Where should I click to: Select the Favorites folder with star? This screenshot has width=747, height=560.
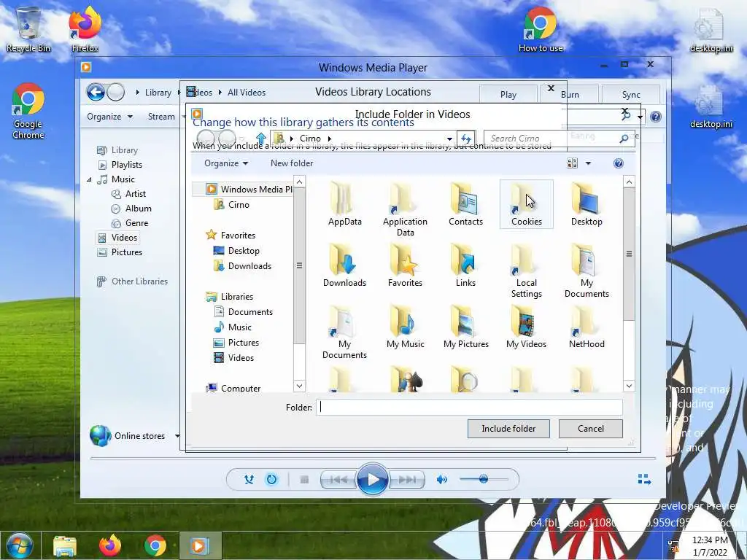click(405, 265)
